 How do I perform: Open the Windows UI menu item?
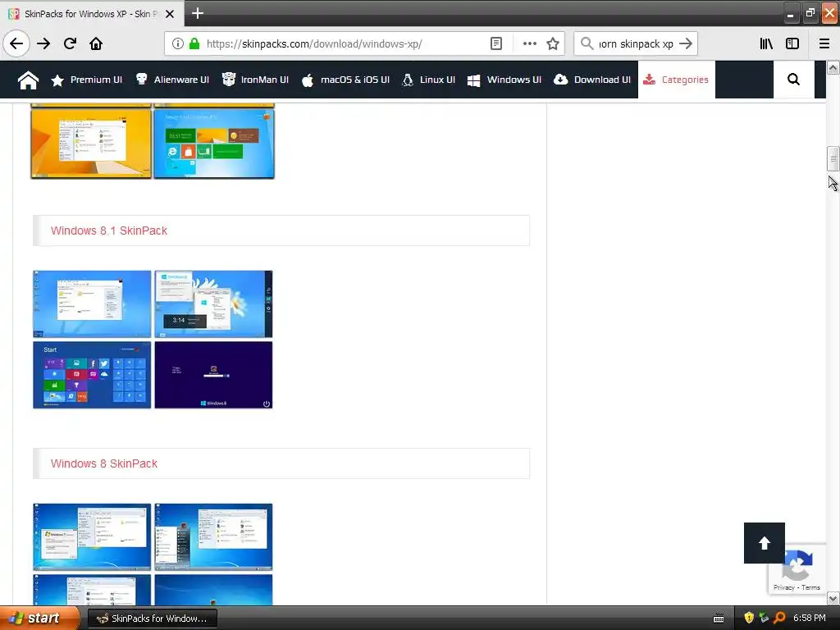point(504,80)
